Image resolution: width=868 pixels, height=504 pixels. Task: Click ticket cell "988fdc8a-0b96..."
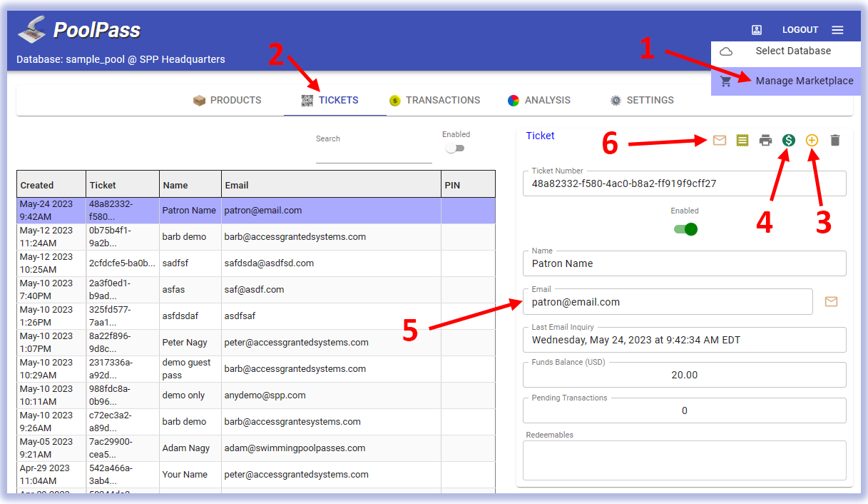123,395
